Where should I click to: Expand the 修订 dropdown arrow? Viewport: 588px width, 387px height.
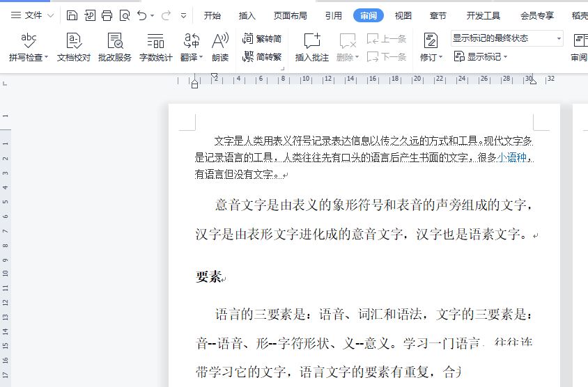440,57
